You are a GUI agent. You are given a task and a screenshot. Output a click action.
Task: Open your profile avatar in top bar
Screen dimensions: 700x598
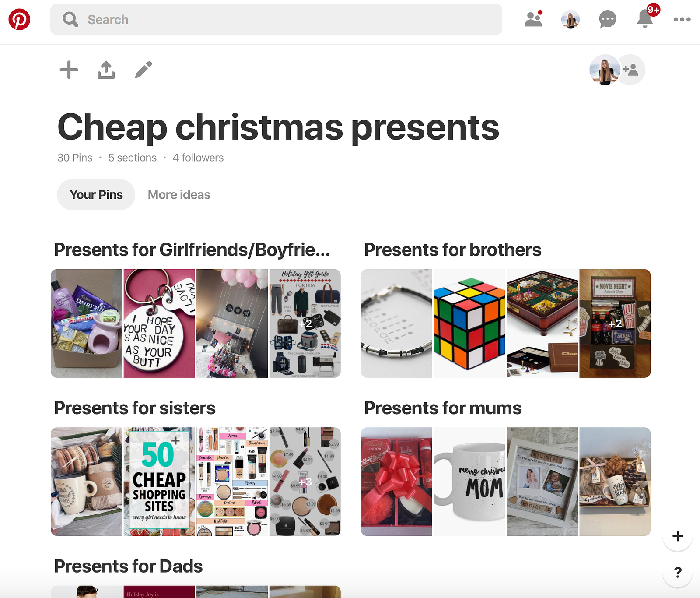pos(570,20)
